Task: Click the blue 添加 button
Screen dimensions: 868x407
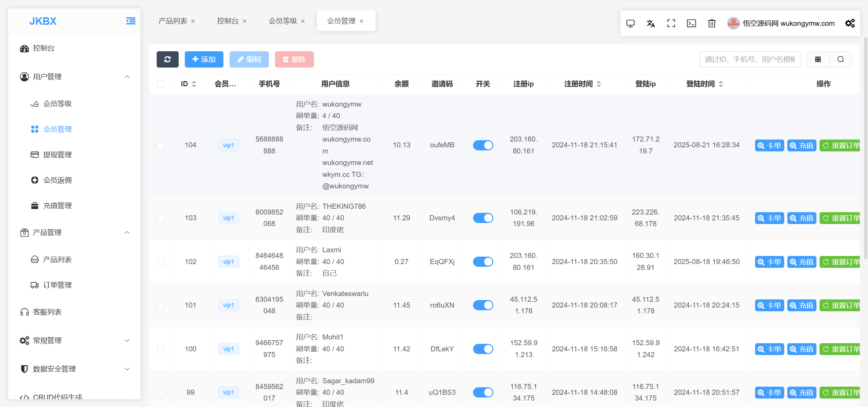Action: coord(204,59)
